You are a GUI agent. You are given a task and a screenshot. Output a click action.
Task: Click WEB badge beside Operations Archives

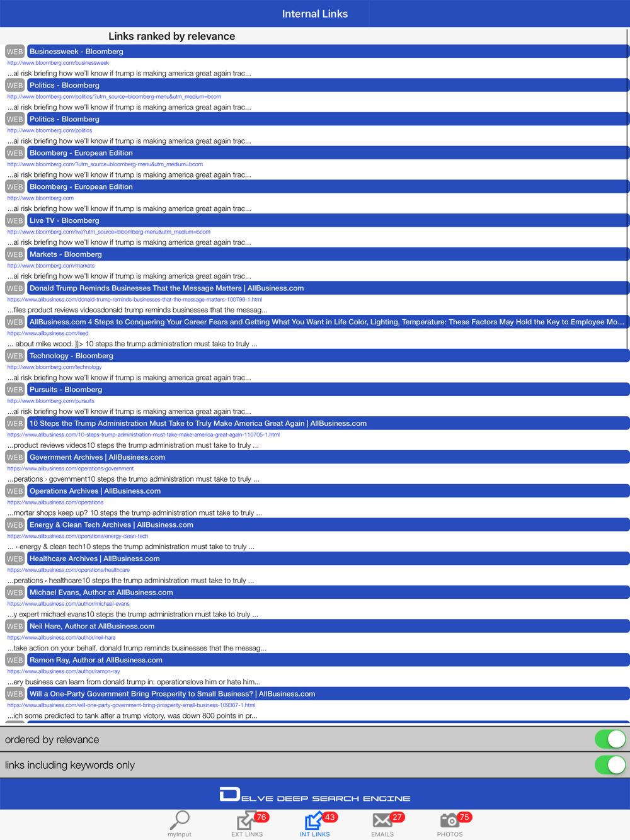coord(14,491)
